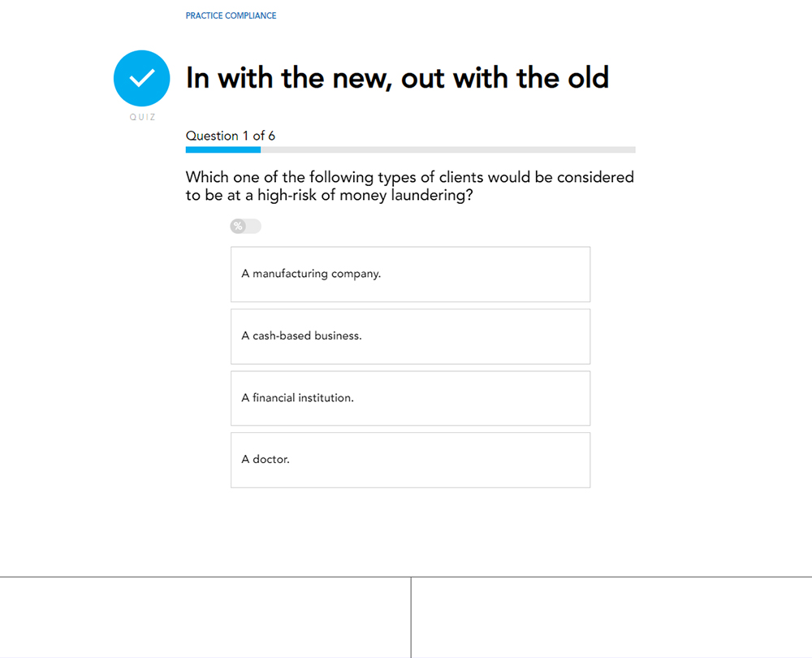Click the 'Question 1 of 6' counter
Viewport: 812px width, 658px height.
pos(230,136)
